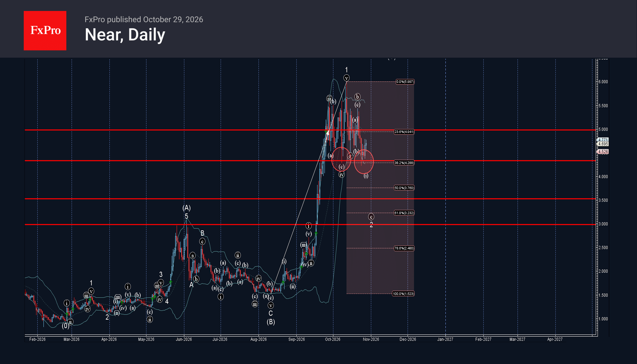
Task: Click the 50.0%(3.760) retracement label
Action: click(404, 188)
